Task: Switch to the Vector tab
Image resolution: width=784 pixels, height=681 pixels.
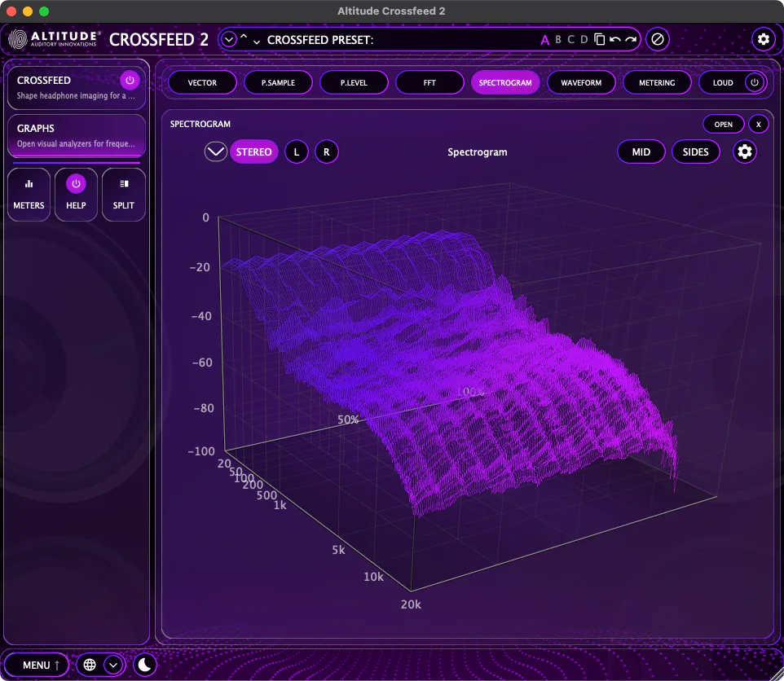Action: (x=202, y=82)
